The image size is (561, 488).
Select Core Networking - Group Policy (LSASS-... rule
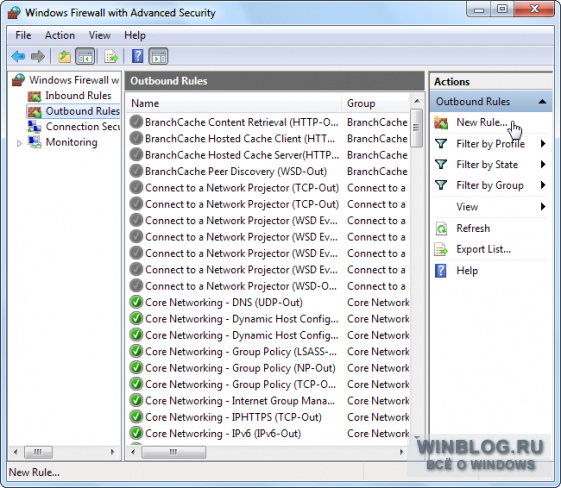click(241, 352)
